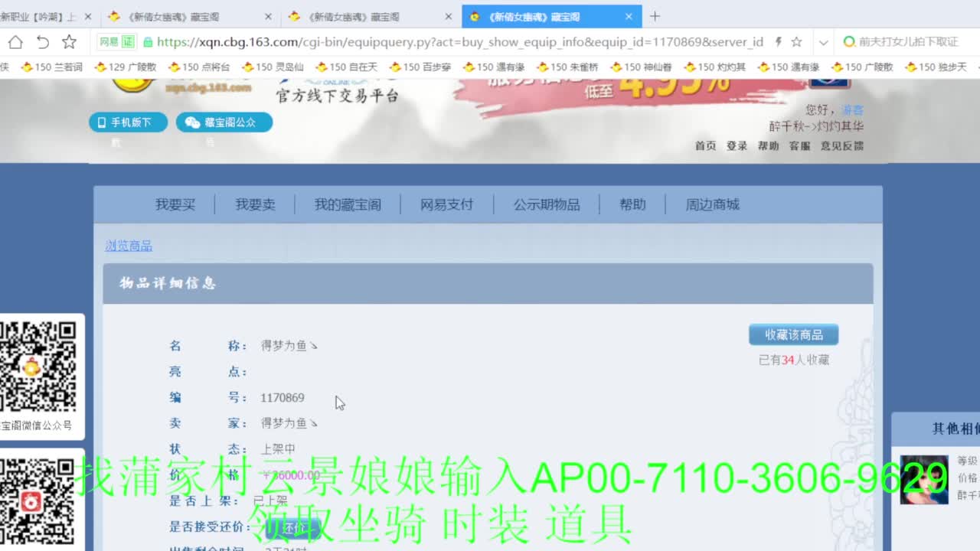Image resolution: width=980 pixels, height=551 pixels.
Task: Click the character avatar in 其他相似 panel
Action: [923, 479]
